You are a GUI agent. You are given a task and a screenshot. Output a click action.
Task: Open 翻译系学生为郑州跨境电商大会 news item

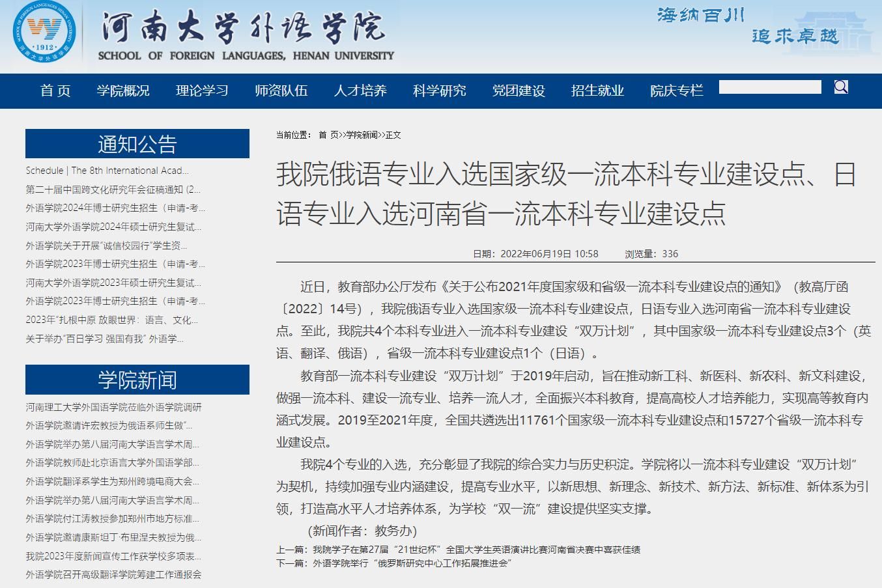[x=112, y=481]
